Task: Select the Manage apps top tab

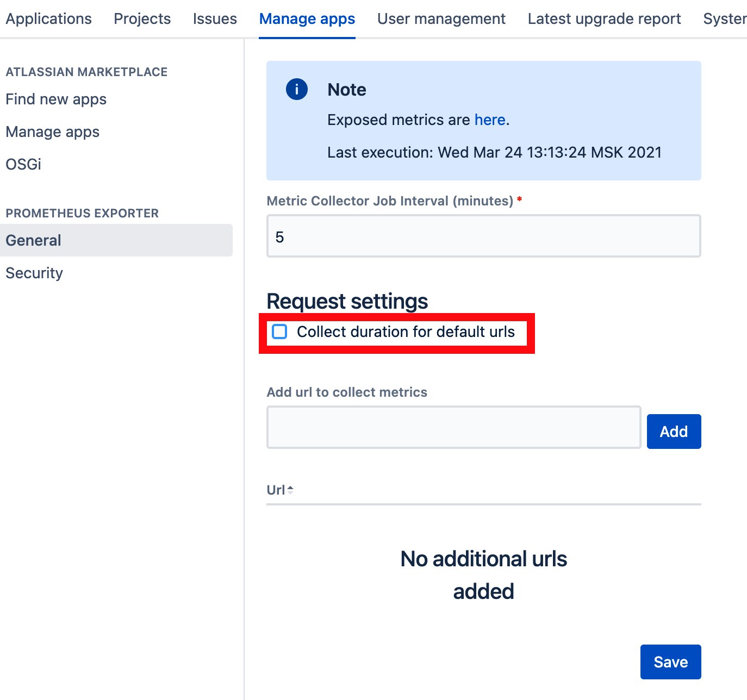Action: coord(307,19)
